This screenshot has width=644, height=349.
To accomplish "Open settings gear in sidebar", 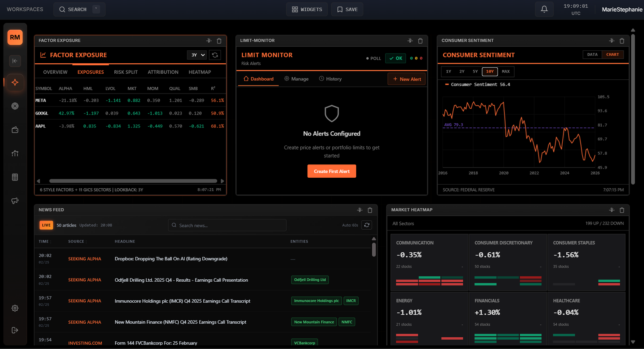I will 15,308.
